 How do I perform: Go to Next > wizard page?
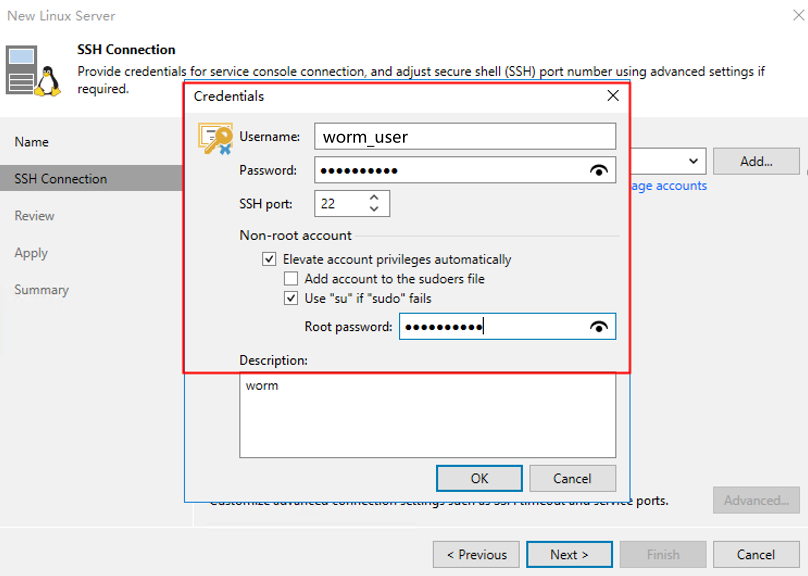(569, 554)
